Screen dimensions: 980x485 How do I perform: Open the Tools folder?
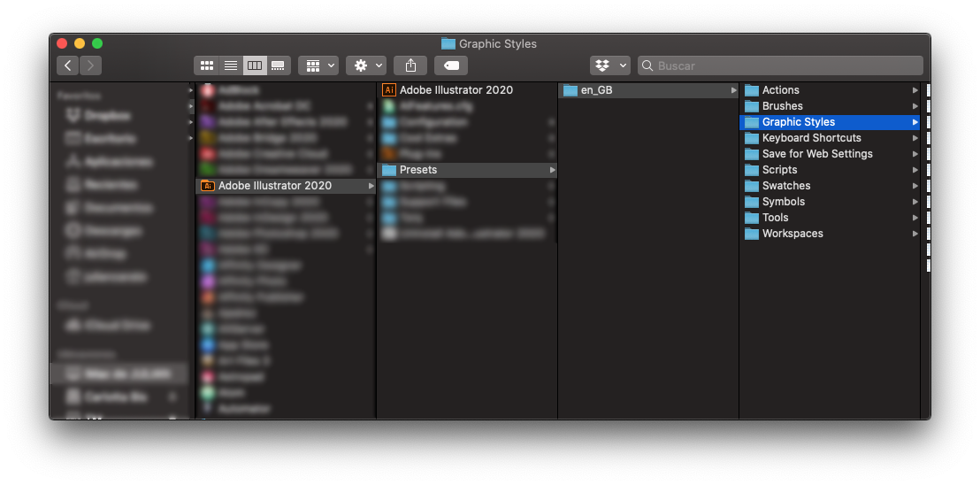[830, 218]
